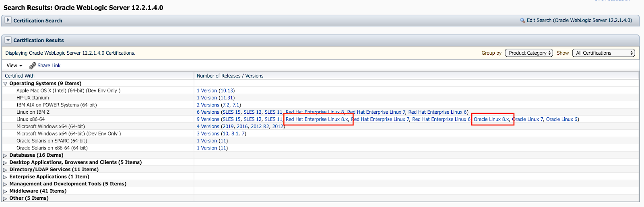Open the View menu

pos(14,66)
